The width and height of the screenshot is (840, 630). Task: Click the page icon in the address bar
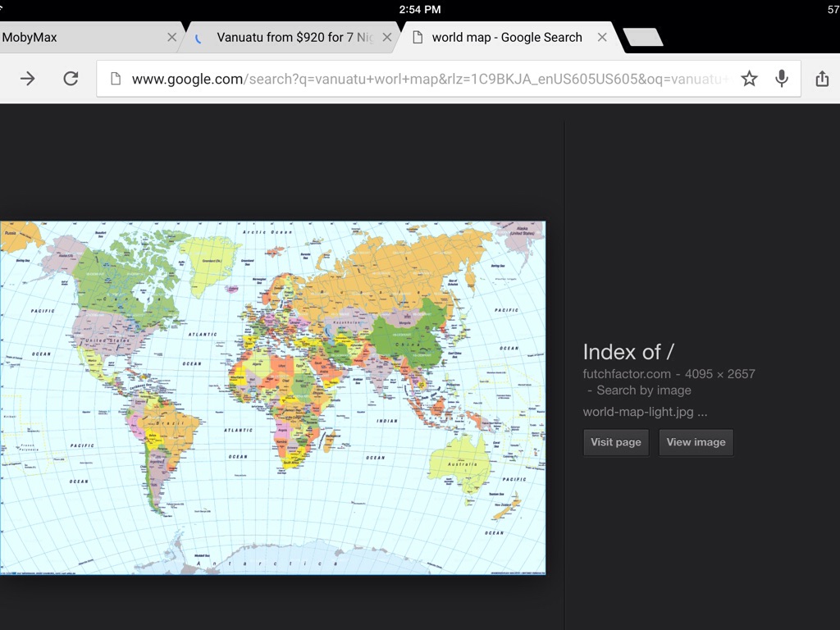coord(116,79)
